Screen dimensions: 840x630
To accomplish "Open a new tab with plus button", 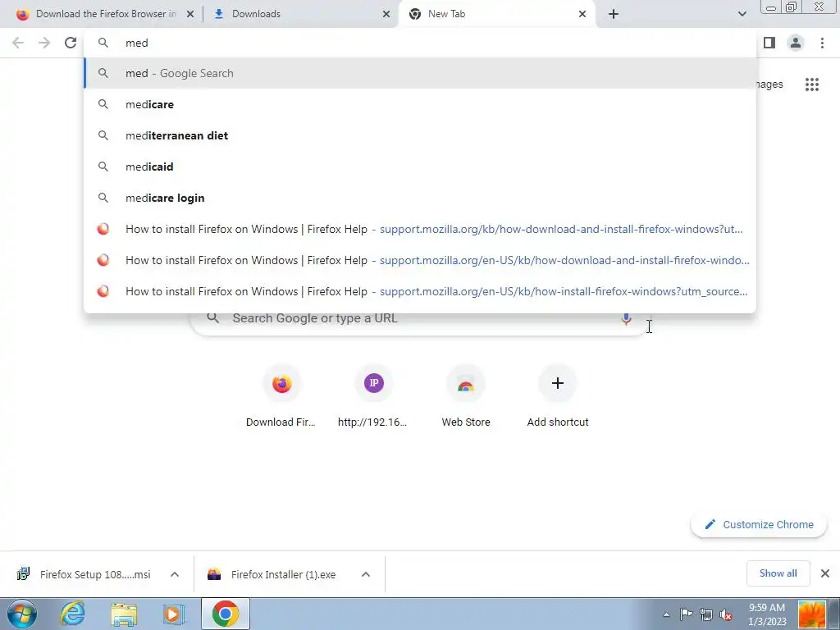I will point(614,14).
